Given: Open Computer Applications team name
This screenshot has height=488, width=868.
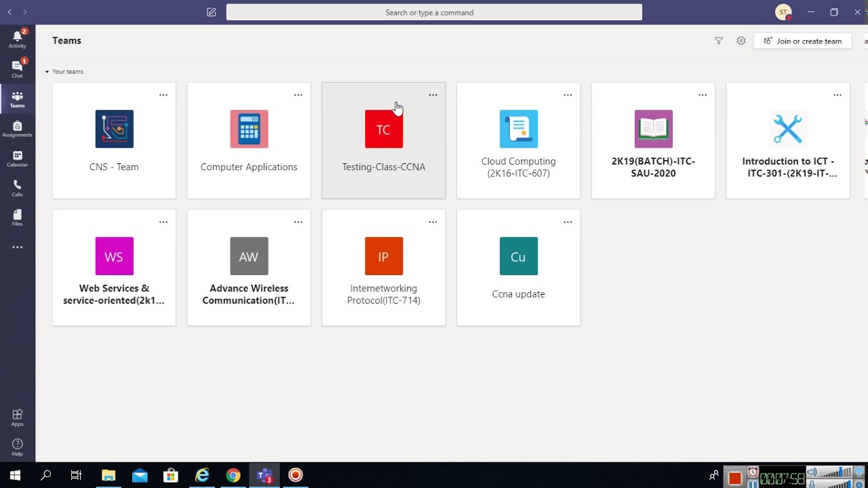Looking at the screenshot, I should [249, 167].
